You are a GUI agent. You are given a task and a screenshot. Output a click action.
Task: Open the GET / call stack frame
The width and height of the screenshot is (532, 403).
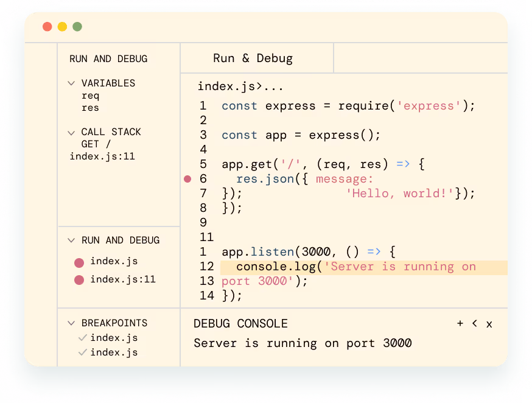[96, 144]
